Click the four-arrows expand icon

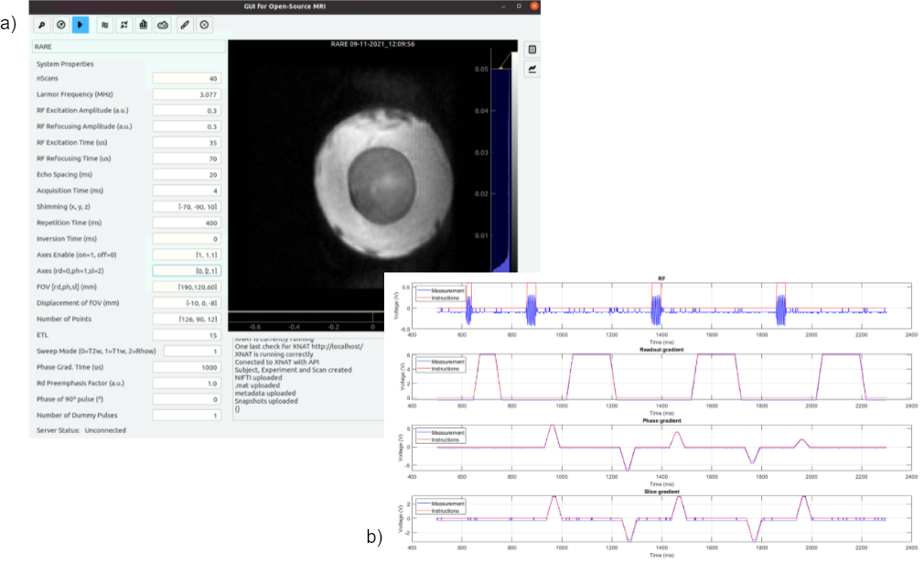tap(124, 25)
